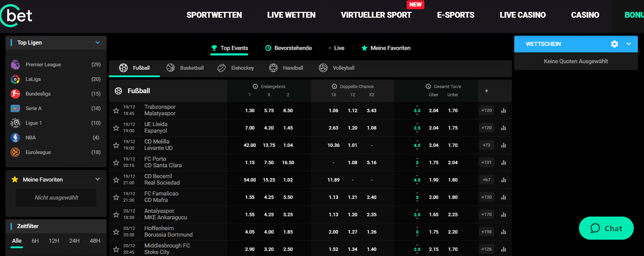Click the Premier League logo icon
Image resolution: width=644 pixels, height=256 pixels.
(x=15, y=65)
